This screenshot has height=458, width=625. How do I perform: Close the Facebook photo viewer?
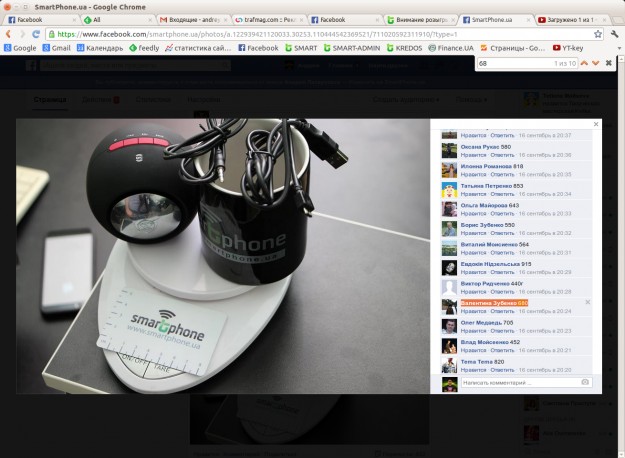point(596,124)
